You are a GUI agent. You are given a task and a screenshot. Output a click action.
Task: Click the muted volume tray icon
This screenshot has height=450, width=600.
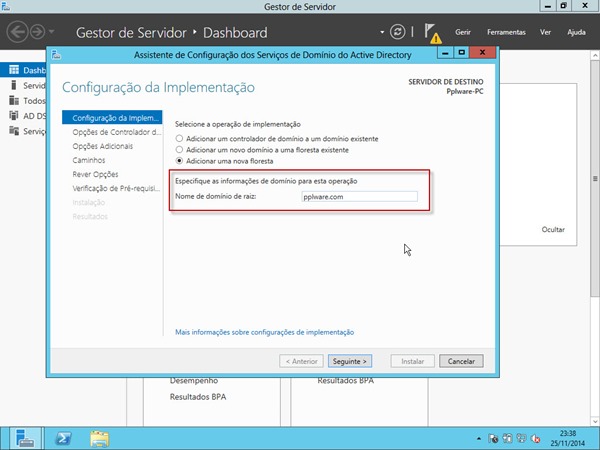536,439
